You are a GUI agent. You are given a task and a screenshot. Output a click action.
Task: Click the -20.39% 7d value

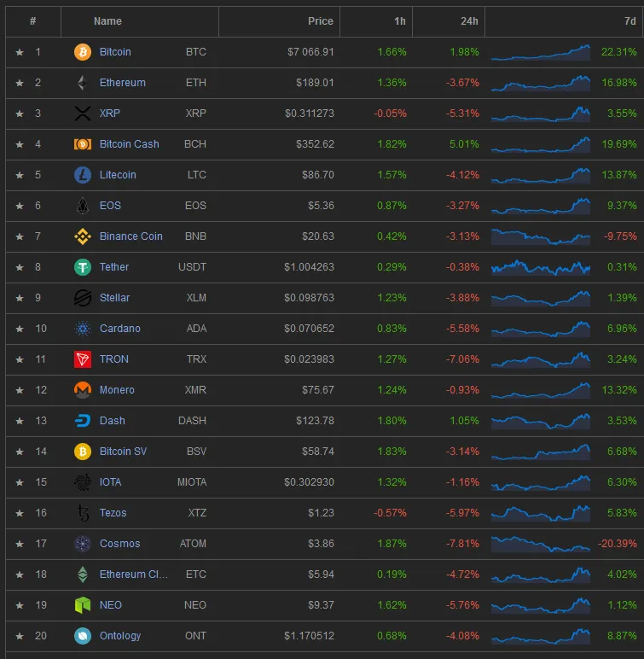tap(617, 544)
